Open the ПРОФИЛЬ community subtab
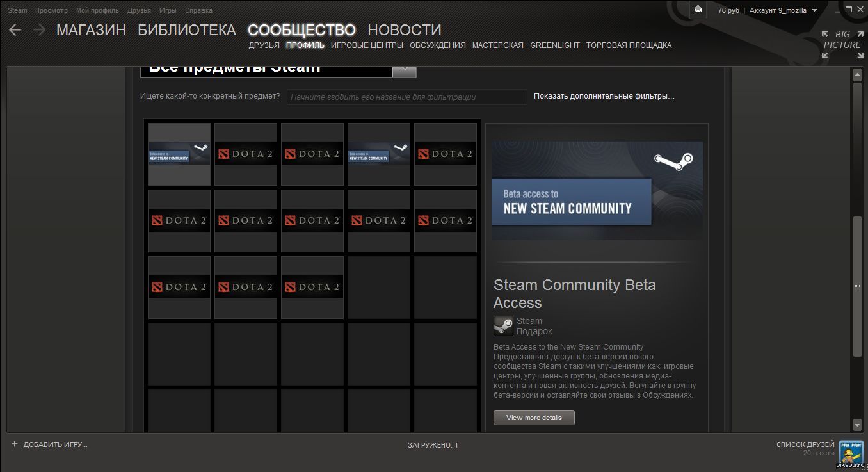 pos(305,45)
